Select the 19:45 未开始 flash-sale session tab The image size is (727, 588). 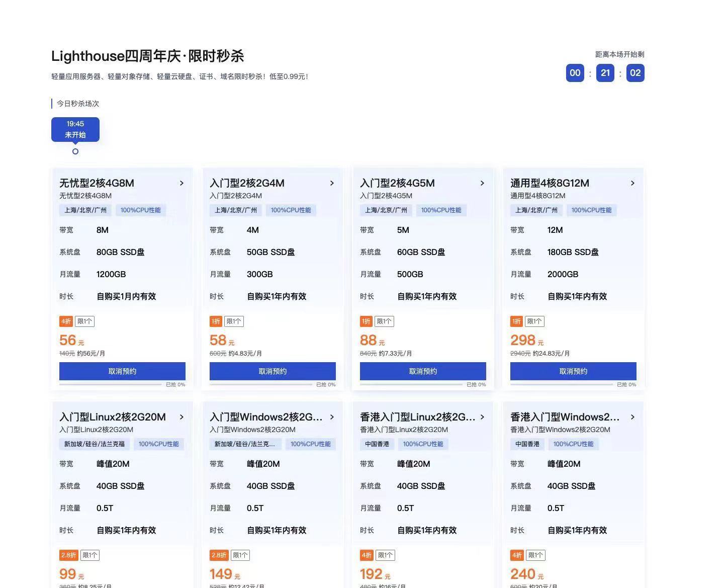pyautogui.click(x=75, y=129)
